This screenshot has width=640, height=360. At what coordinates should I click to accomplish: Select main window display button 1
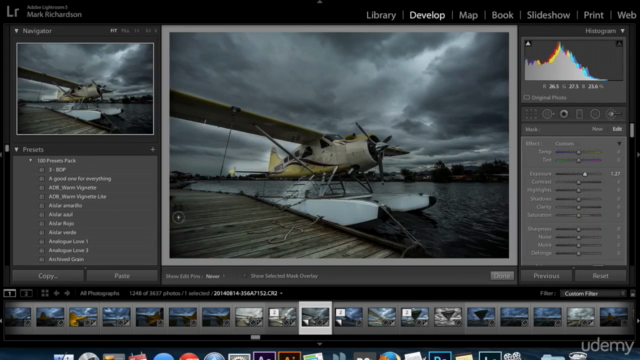(9, 293)
